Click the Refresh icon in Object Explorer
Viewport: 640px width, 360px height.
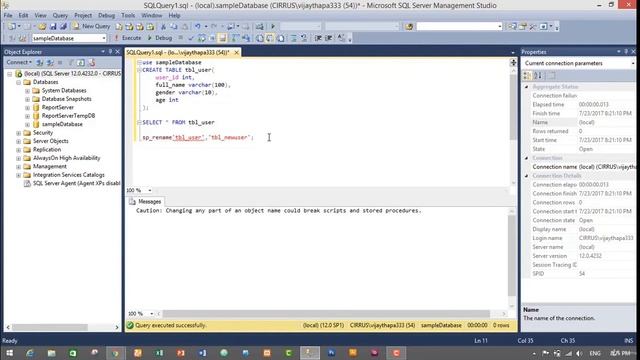coord(81,62)
